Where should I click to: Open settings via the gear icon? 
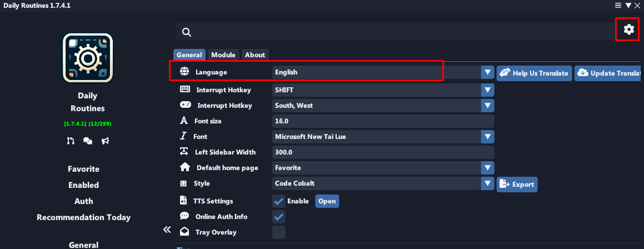tap(628, 29)
